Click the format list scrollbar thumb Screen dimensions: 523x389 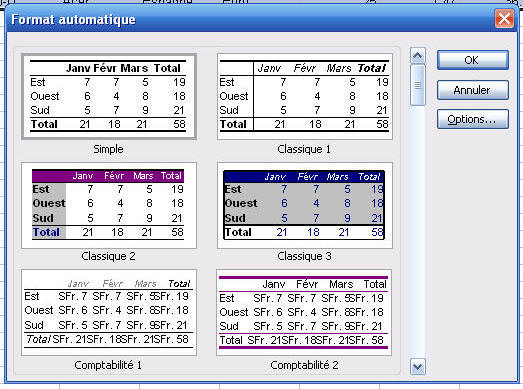[x=418, y=85]
